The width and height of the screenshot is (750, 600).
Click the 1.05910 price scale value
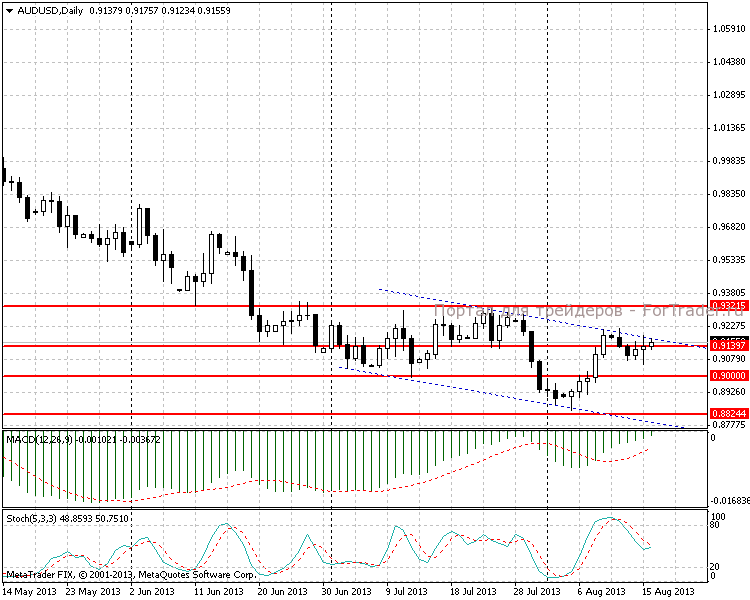tap(729, 29)
